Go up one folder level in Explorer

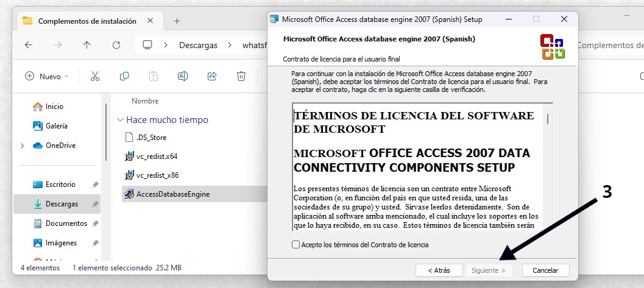(x=87, y=44)
